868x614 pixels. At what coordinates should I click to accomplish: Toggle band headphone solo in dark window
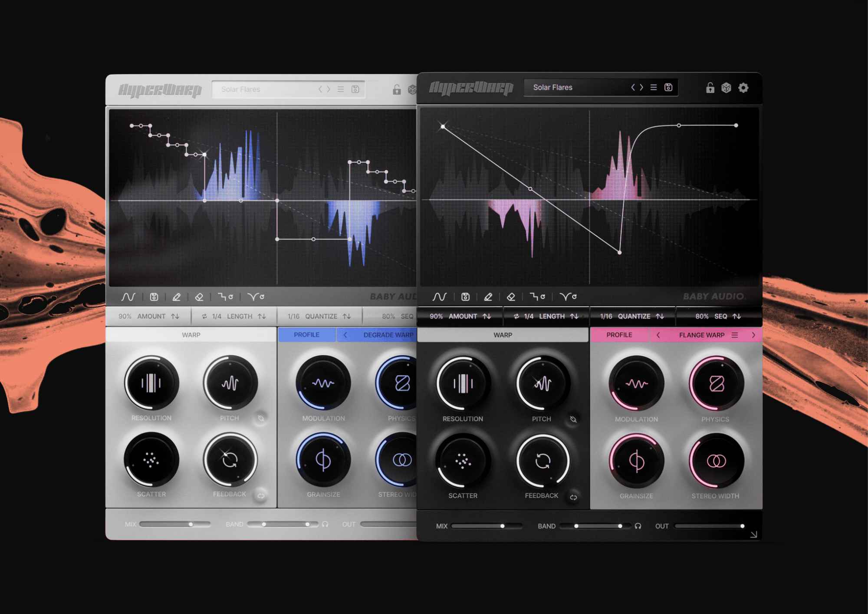pos(638,526)
